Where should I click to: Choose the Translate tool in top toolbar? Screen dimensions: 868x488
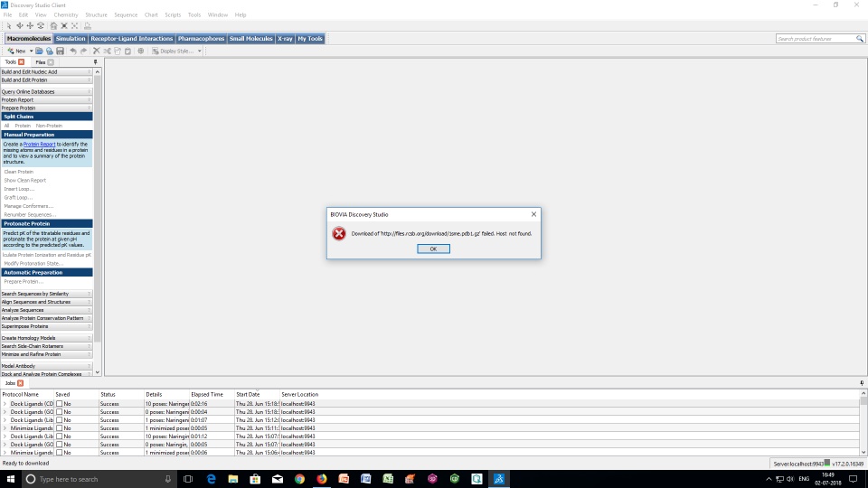tap(30, 26)
